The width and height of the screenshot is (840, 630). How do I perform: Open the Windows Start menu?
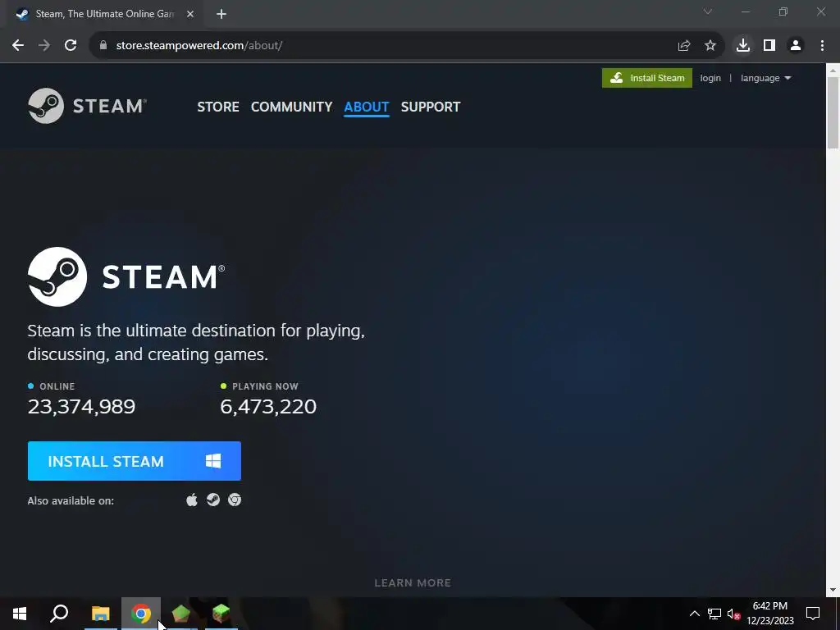(x=20, y=614)
